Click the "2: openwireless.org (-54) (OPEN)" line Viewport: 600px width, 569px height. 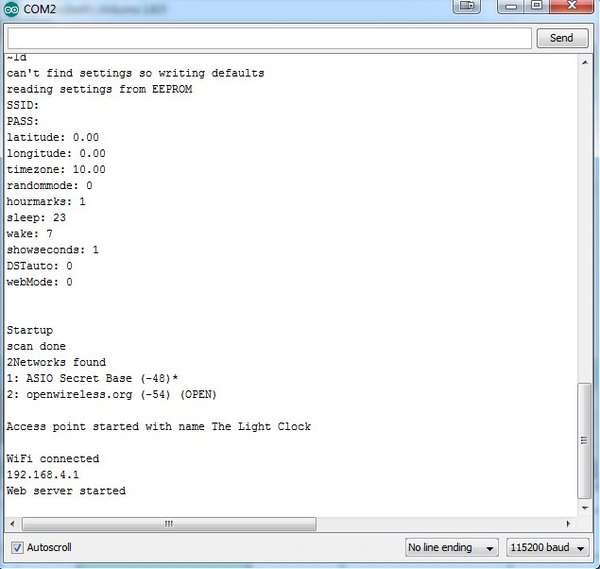coord(112,395)
